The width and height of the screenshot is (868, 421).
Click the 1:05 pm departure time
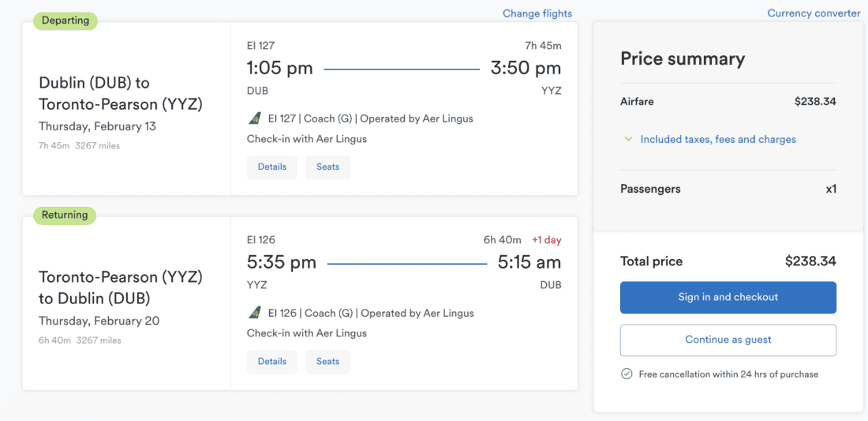[280, 69]
